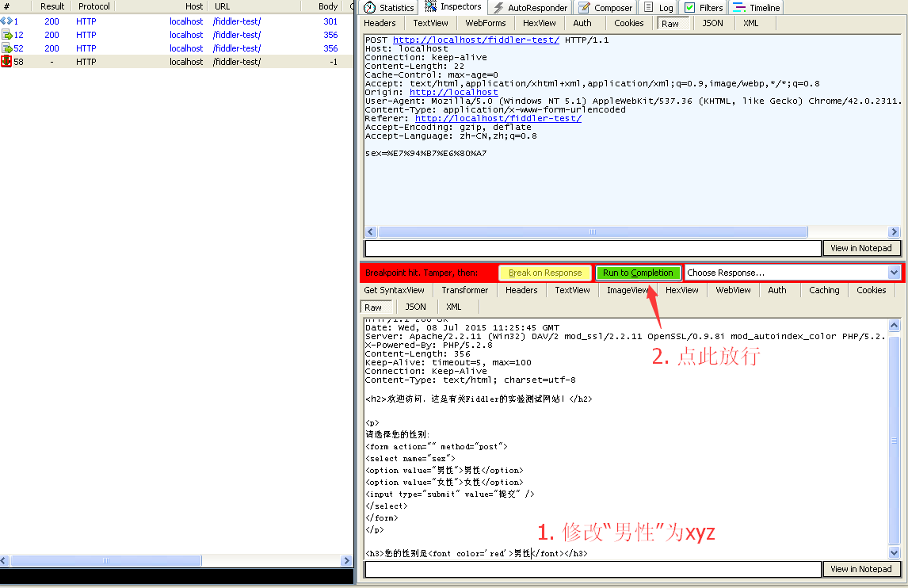Image resolution: width=908 pixels, height=588 pixels.
Task: Open response TextView tab
Action: [x=572, y=290]
